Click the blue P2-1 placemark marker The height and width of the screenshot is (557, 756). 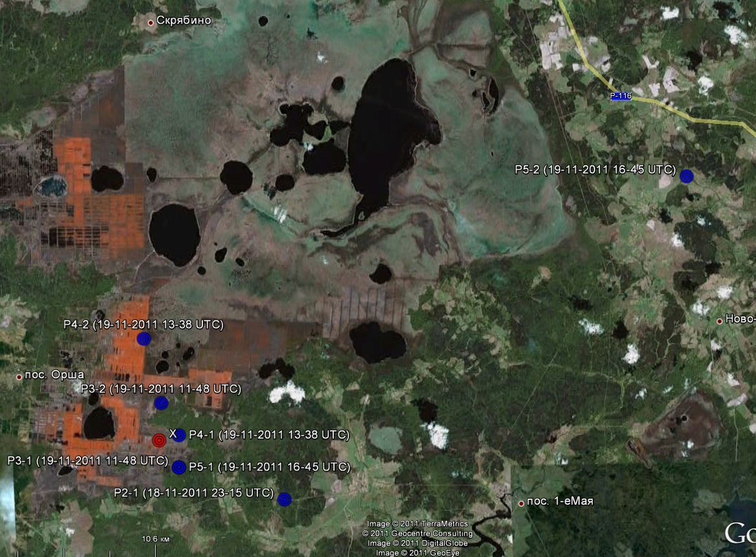284,499
